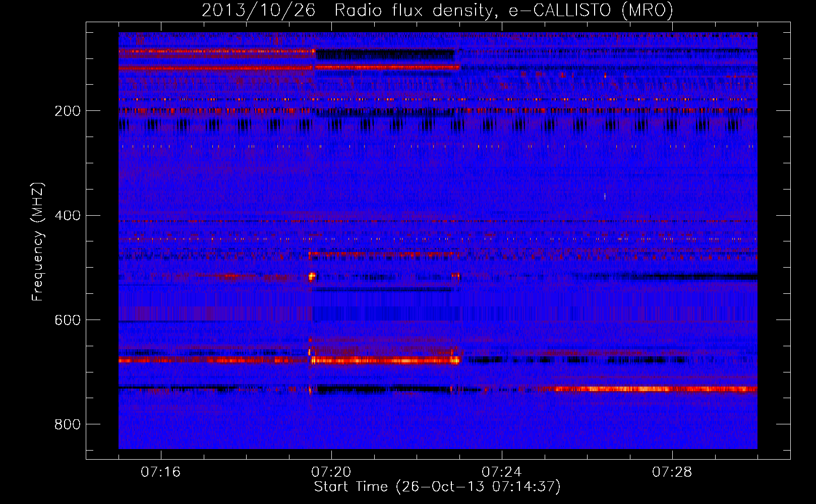Click the 07:28 time tick label
816x504 pixels.
pyautogui.click(x=672, y=472)
